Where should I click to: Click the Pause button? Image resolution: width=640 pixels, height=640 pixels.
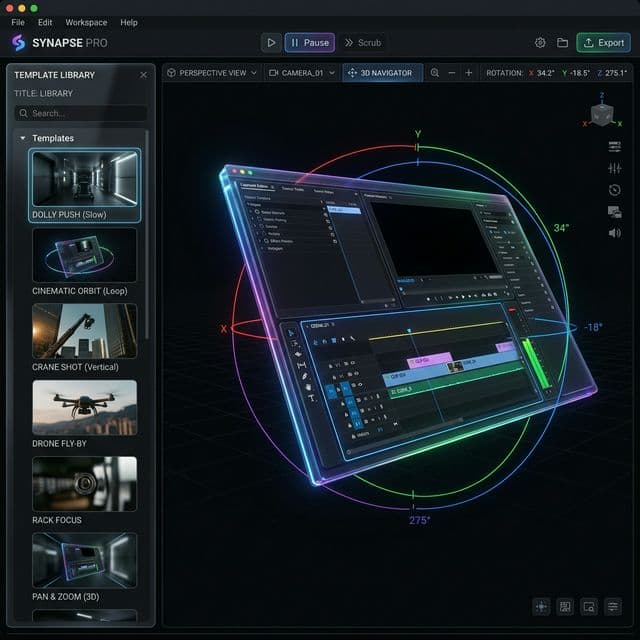point(310,42)
